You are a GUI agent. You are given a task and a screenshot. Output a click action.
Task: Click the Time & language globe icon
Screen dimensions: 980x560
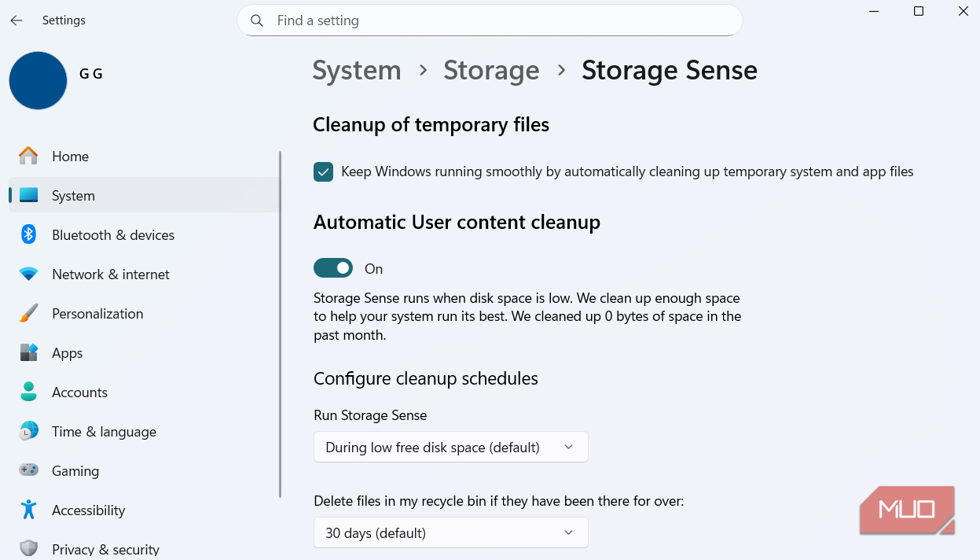point(29,431)
